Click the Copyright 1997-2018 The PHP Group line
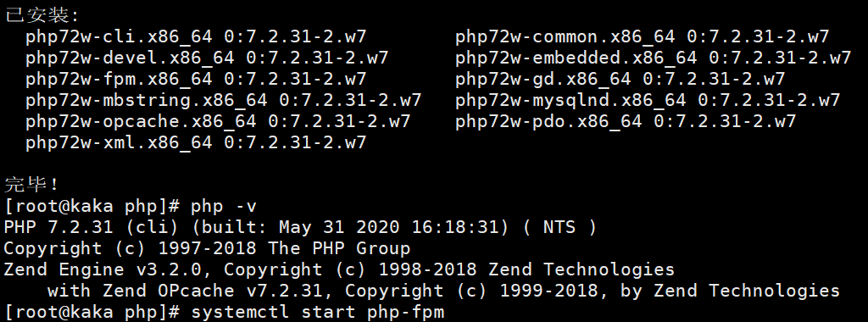The image size is (868, 322). [x=207, y=248]
